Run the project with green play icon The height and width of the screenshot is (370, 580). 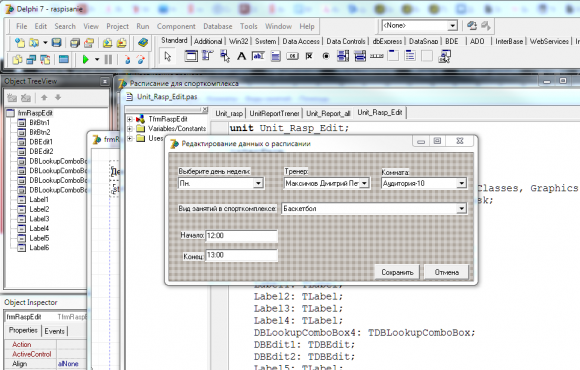tap(85, 59)
